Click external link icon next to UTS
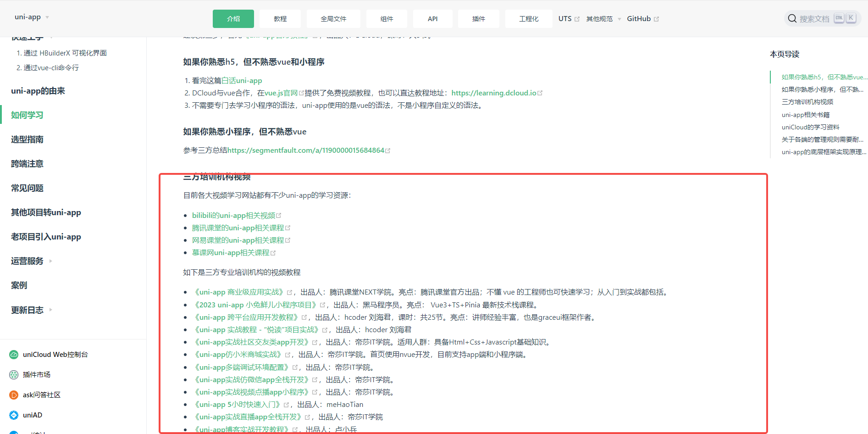This screenshot has width=868, height=434. 577,19
